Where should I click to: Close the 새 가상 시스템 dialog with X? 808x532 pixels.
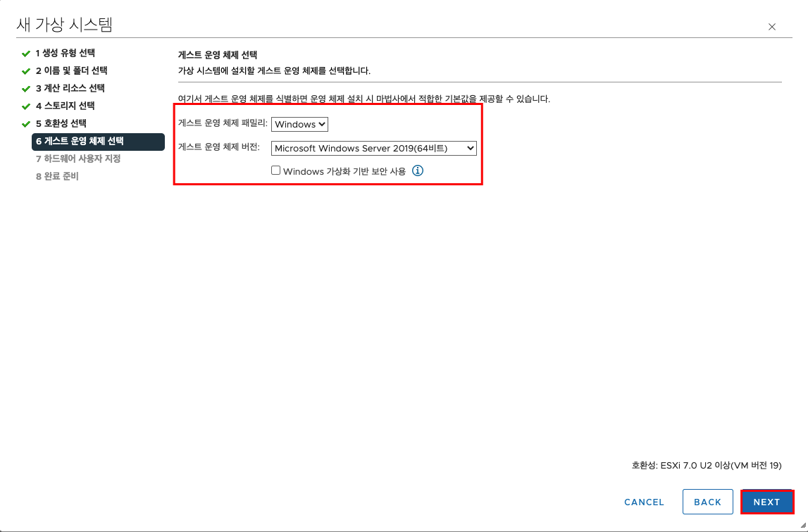coord(772,27)
